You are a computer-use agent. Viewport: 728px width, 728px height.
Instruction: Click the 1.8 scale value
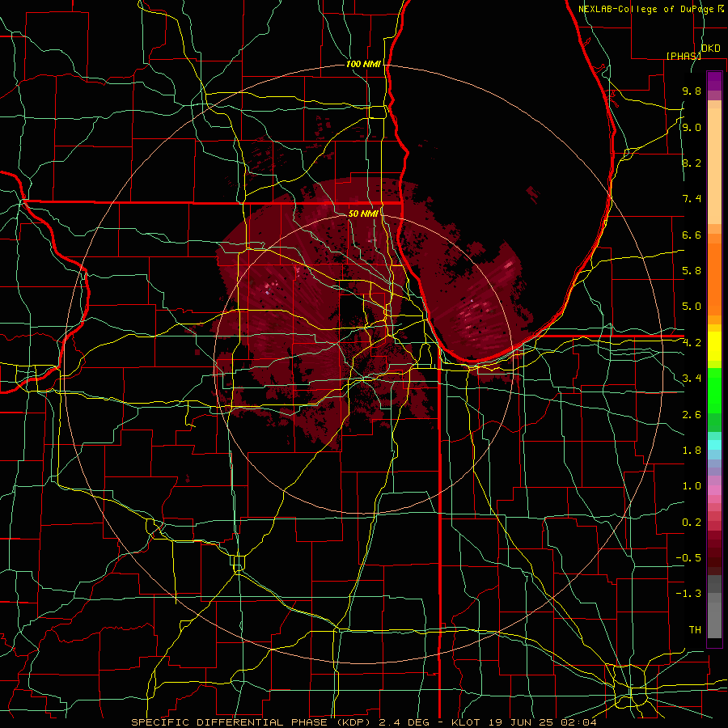click(692, 451)
